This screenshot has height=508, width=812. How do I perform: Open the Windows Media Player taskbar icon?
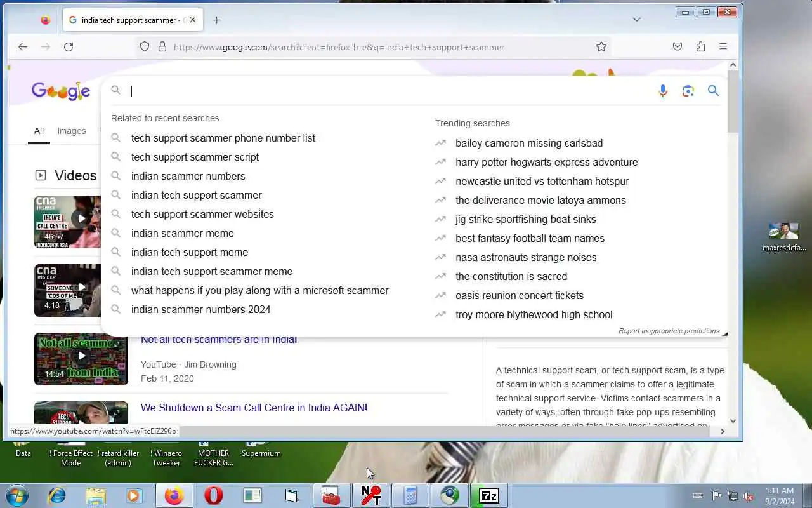click(134, 495)
